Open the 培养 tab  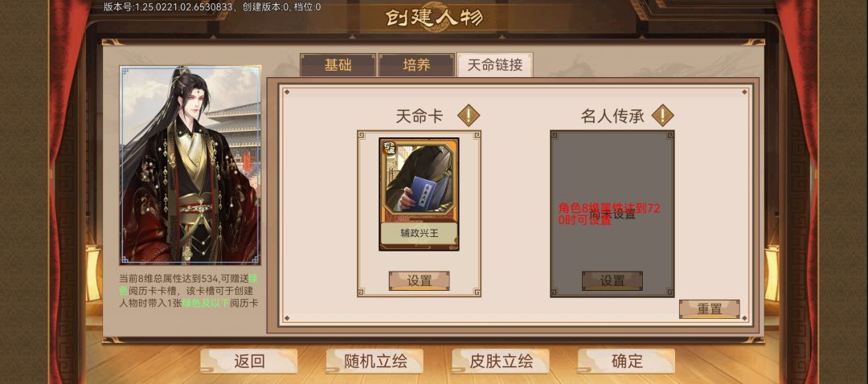tap(416, 65)
